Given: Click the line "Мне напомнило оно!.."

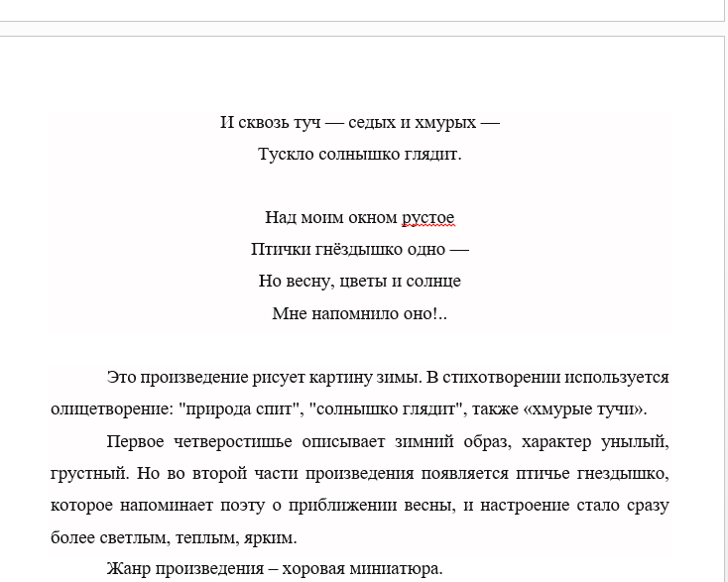Looking at the screenshot, I should coord(359,313).
